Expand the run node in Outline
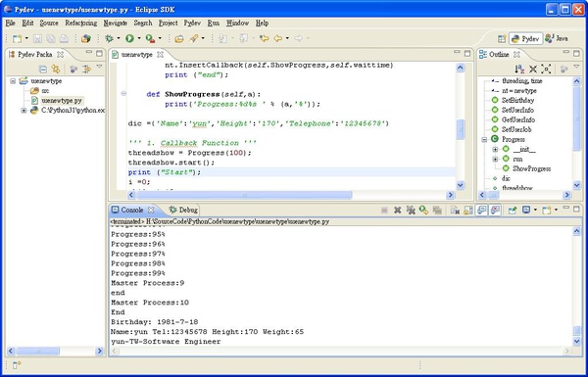588x377 pixels. 495,159
